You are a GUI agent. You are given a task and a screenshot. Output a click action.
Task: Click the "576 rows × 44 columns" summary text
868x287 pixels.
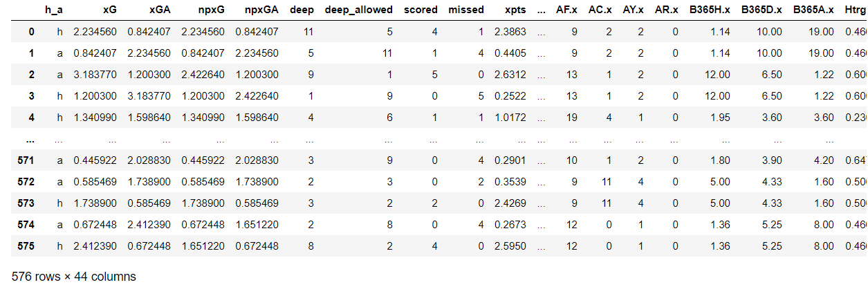pos(74,277)
